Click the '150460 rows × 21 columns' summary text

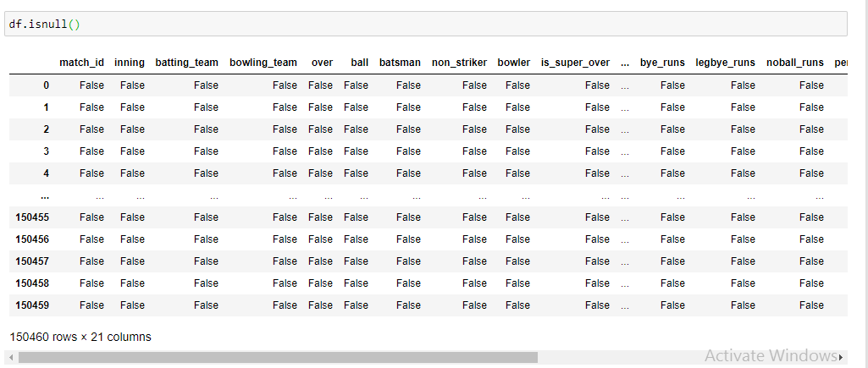tap(80, 337)
